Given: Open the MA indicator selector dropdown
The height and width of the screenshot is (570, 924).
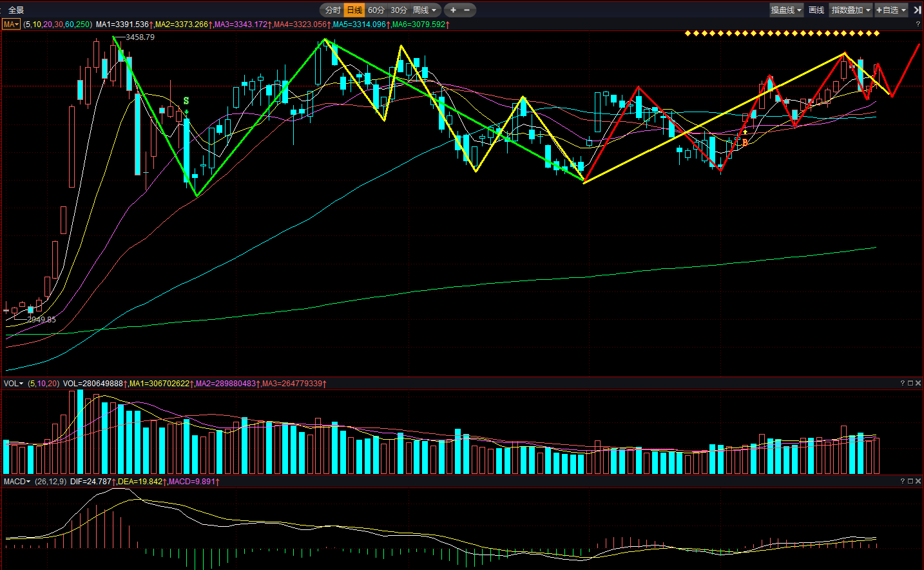Looking at the screenshot, I should [12, 24].
